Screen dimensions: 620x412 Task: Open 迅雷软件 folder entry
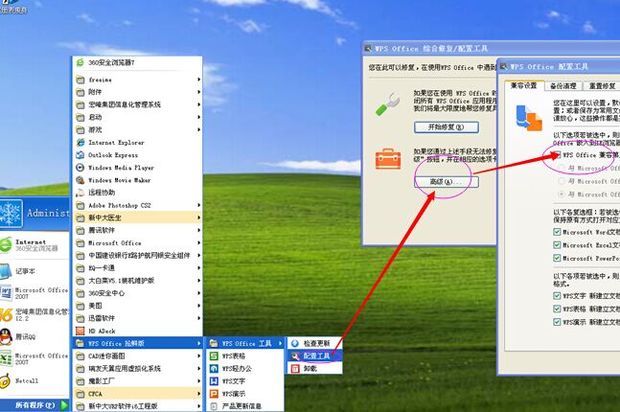tap(137, 318)
